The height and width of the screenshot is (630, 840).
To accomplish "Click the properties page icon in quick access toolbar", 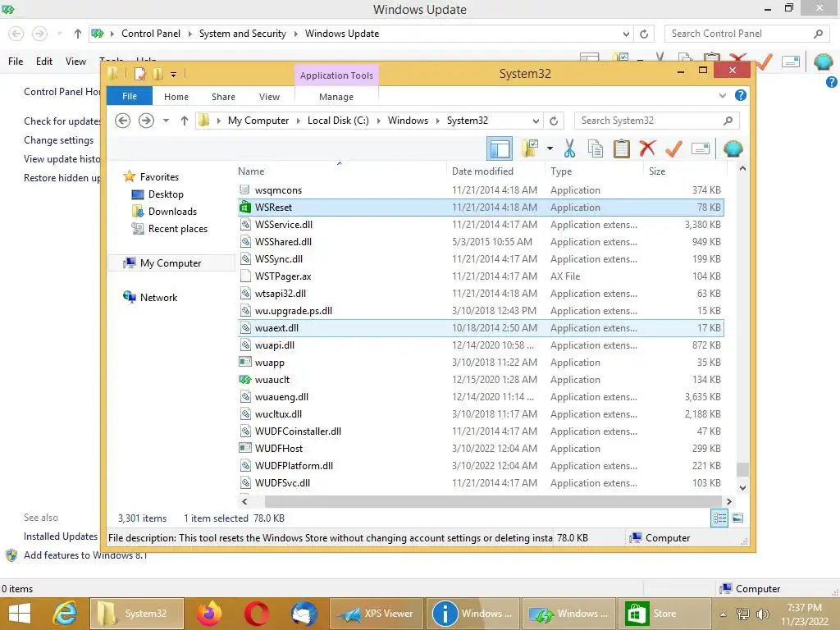I will (139, 73).
